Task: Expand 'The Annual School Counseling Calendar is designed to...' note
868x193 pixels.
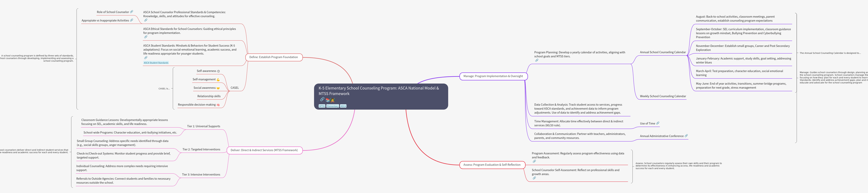Action: 830,53
